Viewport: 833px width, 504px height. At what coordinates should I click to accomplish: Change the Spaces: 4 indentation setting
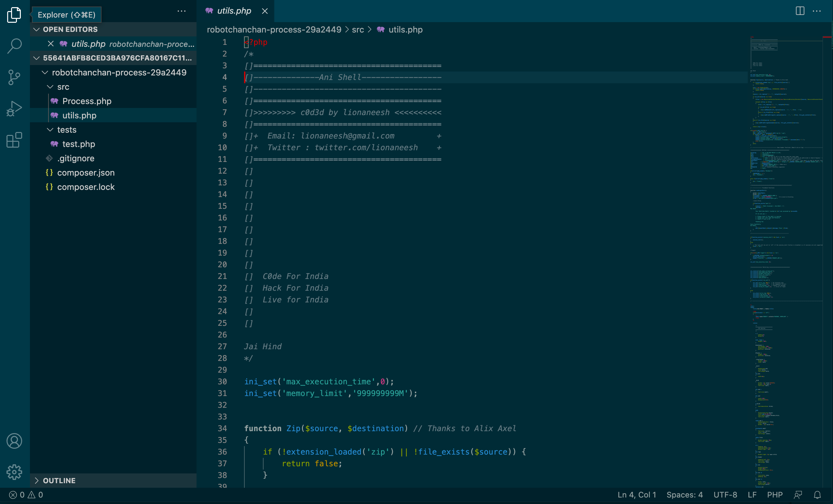click(684, 495)
